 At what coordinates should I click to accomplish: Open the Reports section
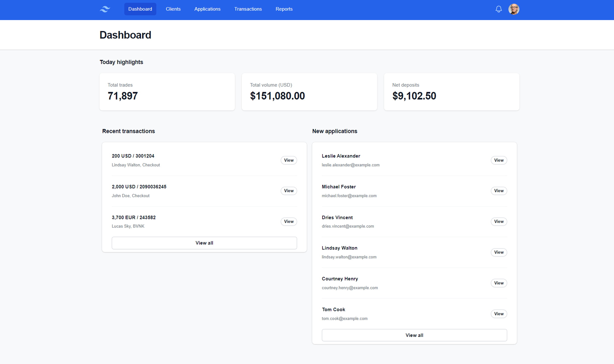click(284, 9)
